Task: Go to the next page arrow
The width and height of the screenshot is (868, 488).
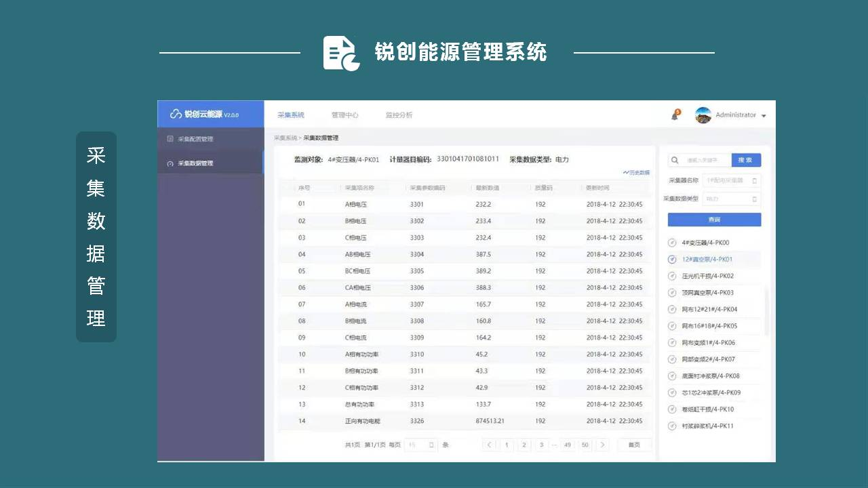Action: click(602, 445)
